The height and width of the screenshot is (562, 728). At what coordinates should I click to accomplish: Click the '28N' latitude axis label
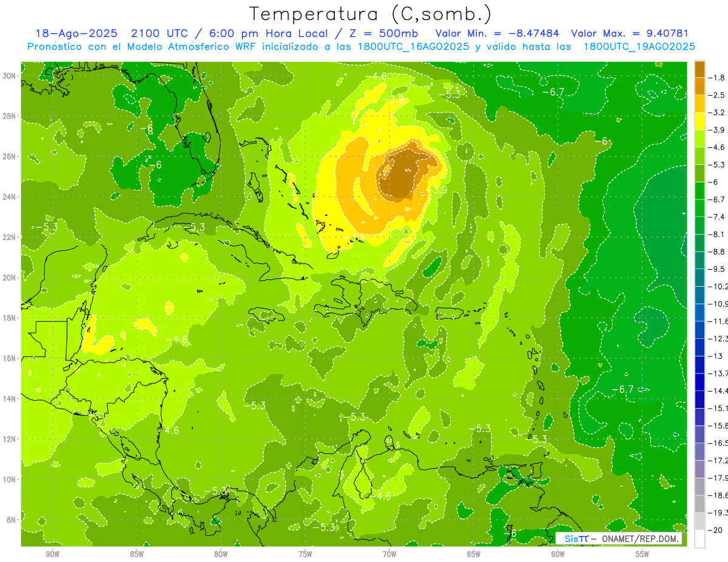pyautogui.click(x=10, y=116)
